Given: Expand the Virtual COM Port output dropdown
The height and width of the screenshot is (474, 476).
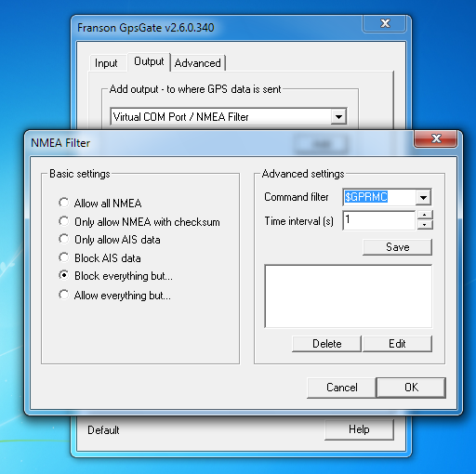Looking at the screenshot, I should pos(338,117).
